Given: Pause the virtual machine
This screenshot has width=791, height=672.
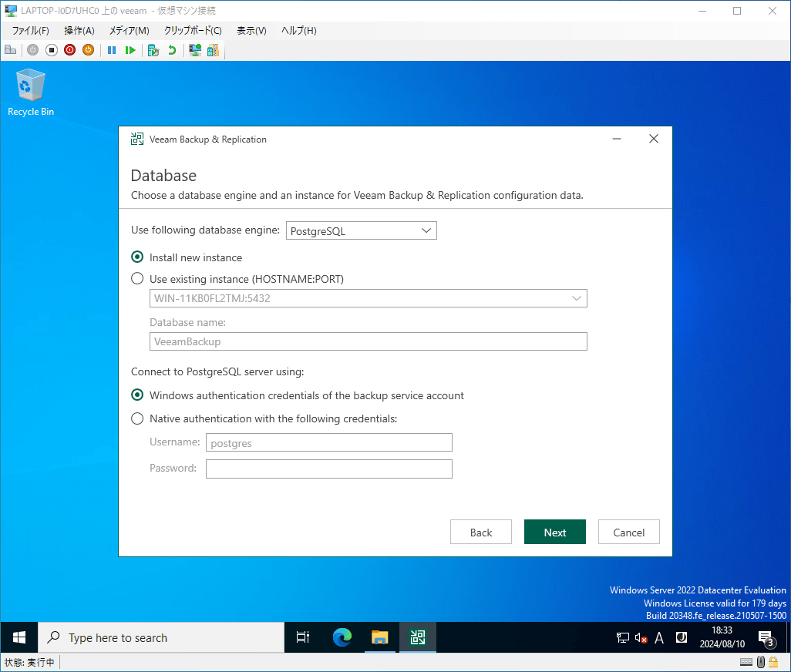Looking at the screenshot, I should click(112, 50).
